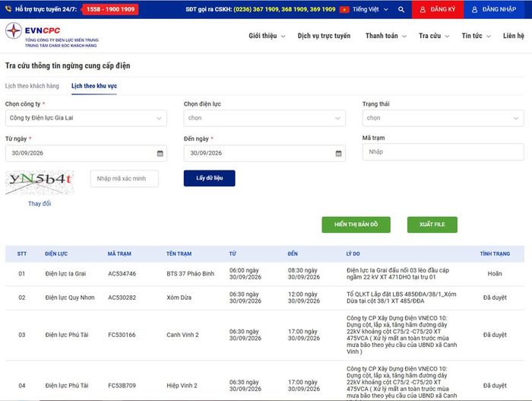Image resolution: width=532 pixels, height=401 pixels.
Task: Focus the Nhập mã xác minh field
Action: (125, 179)
